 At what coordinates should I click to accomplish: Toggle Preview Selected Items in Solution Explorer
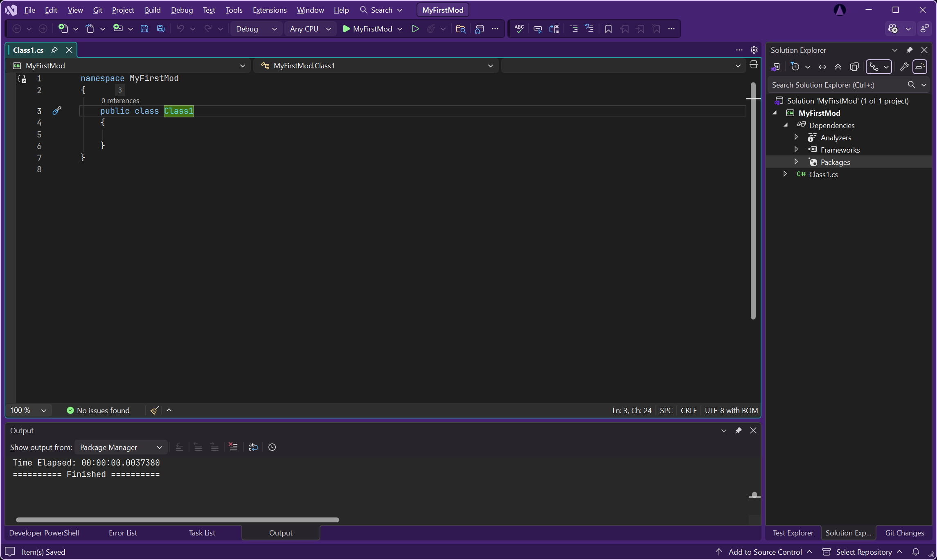(920, 67)
